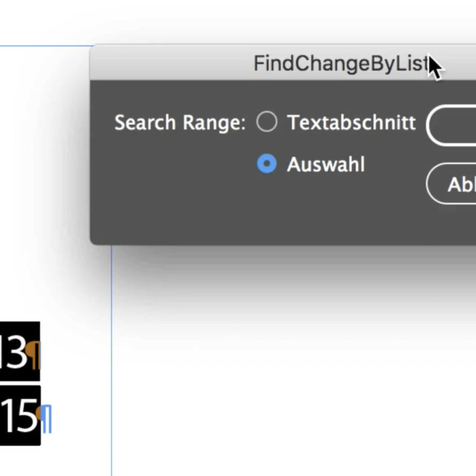
Task: Select the Textabschnitt radio button
Action: pos(267,122)
